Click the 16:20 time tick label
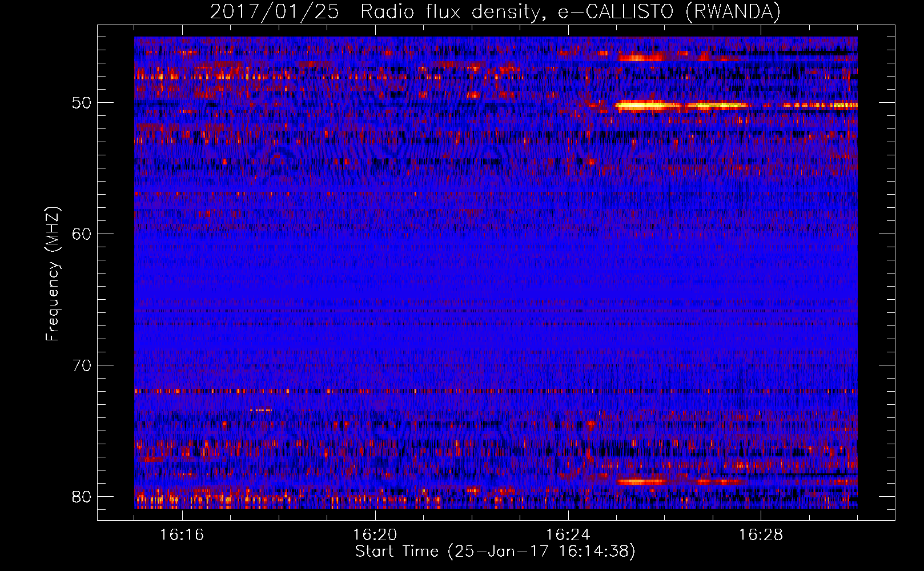 tap(375, 535)
